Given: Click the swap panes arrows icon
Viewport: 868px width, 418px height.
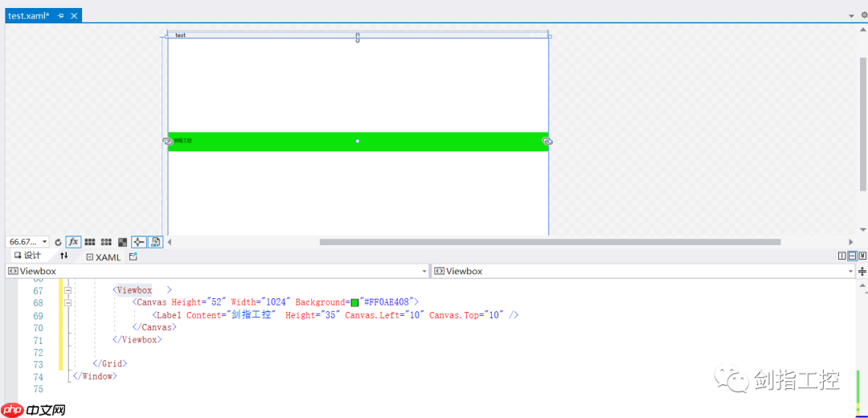Looking at the screenshot, I should 64,256.
